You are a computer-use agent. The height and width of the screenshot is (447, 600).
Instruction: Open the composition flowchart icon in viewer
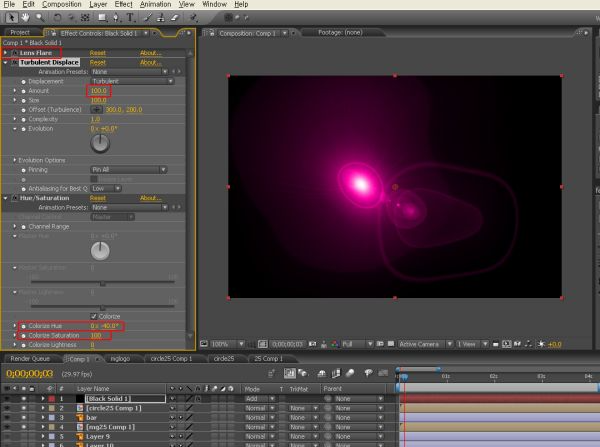[528, 344]
